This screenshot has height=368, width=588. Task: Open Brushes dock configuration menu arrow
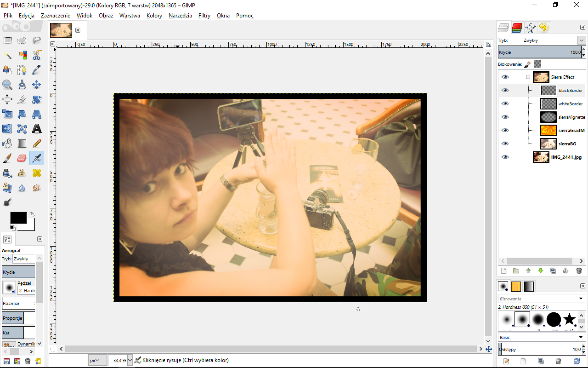click(582, 286)
